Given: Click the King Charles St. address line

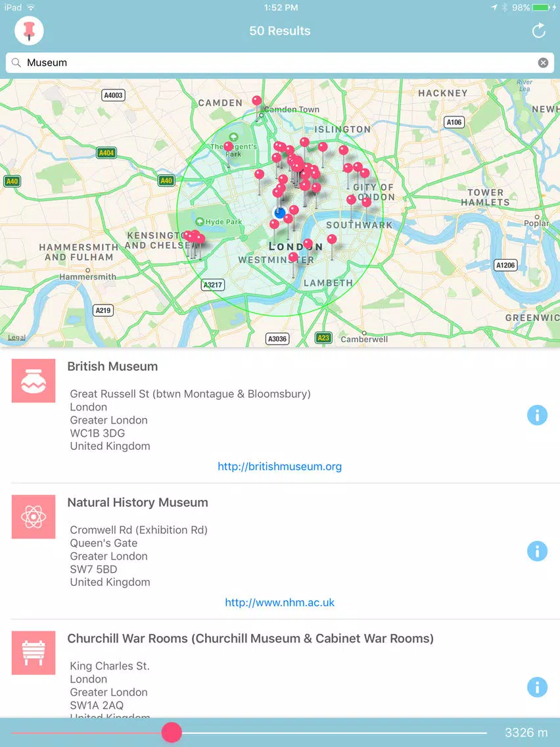Looking at the screenshot, I should click(110, 666).
